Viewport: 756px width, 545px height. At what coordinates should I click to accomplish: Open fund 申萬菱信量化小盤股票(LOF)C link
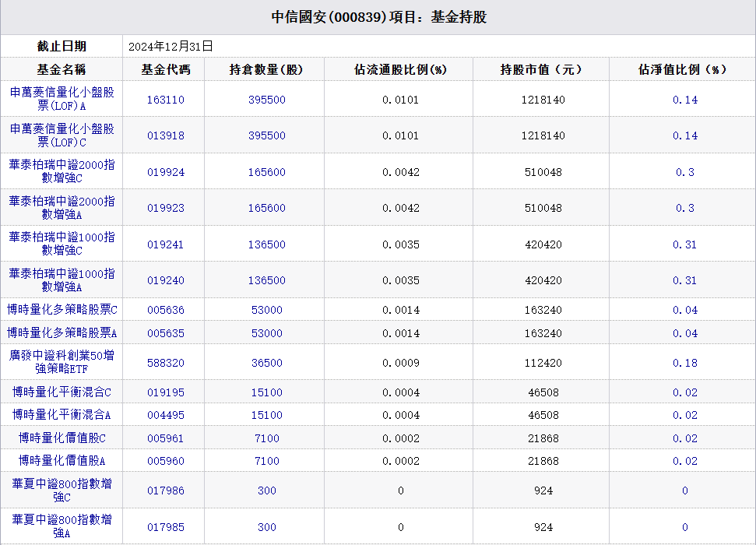coord(62,135)
